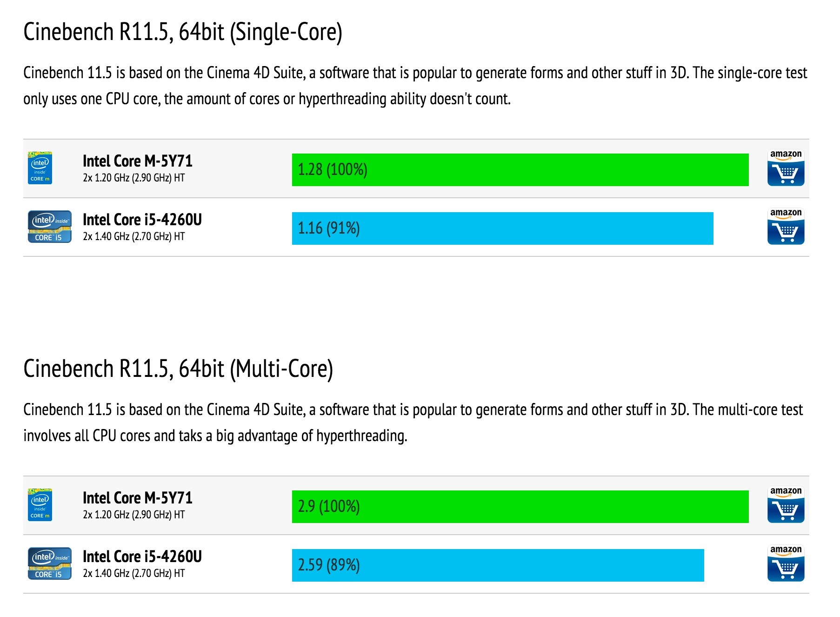Image resolution: width=840 pixels, height=617 pixels.
Task: Open Amazon cart for i5-4260U Single-Core row
Action: pyautogui.click(x=786, y=227)
